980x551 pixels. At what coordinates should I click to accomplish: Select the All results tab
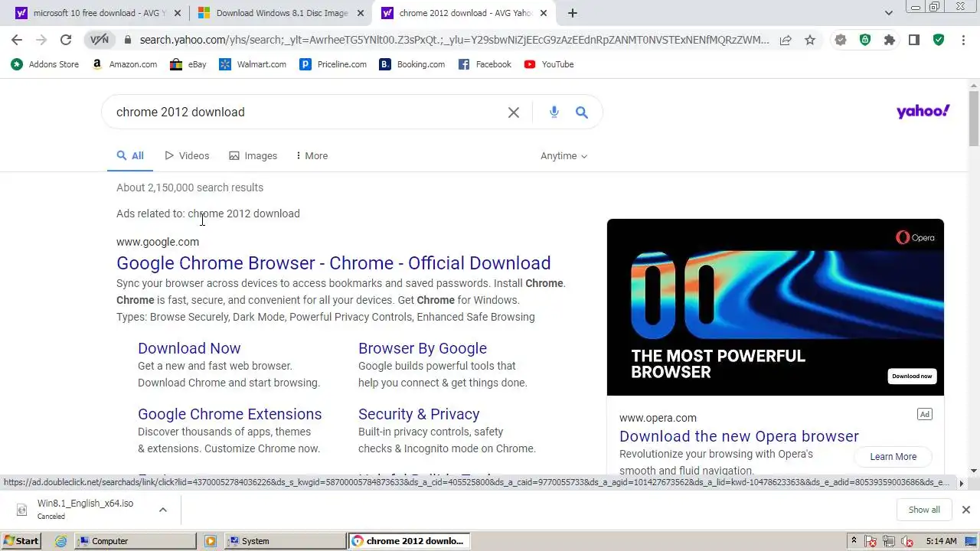[x=130, y=156]
